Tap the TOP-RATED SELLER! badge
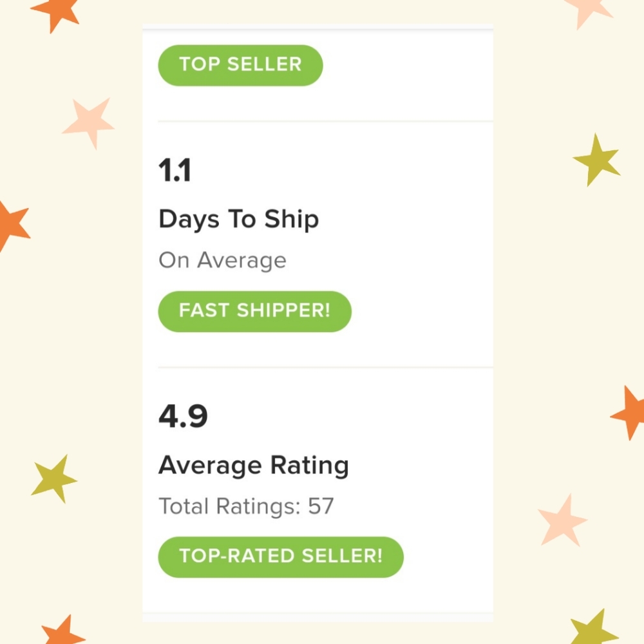644x644 pixels. pos(281,557)
